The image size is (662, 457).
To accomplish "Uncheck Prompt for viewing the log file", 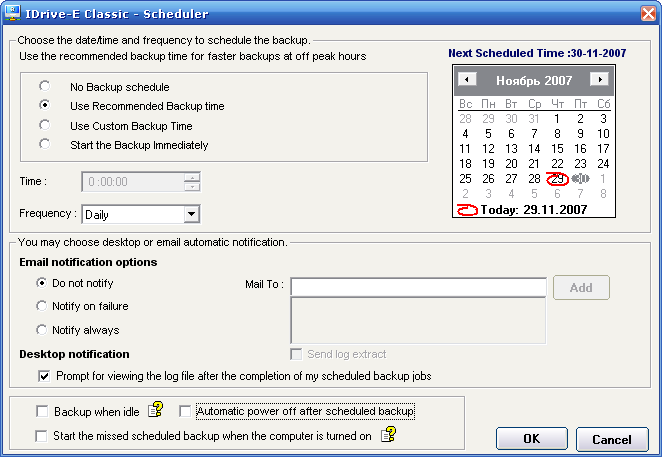I will 44,376.
